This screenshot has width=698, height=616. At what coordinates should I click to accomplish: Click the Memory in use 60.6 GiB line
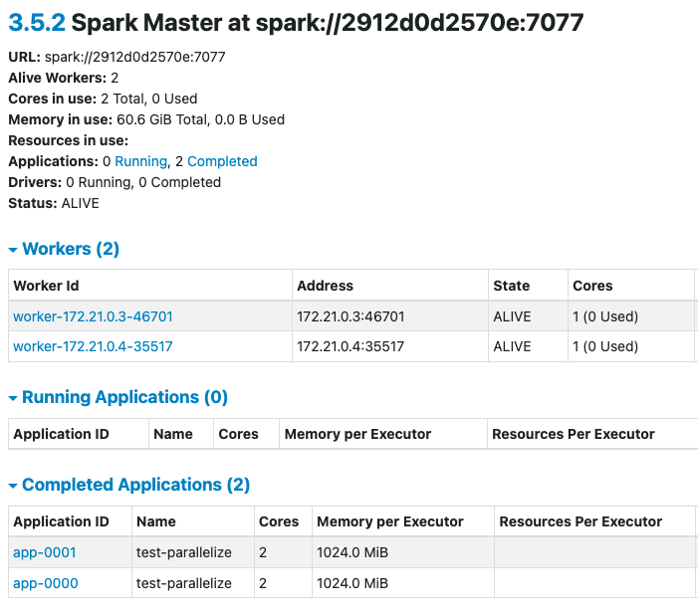tap(146, 119)
